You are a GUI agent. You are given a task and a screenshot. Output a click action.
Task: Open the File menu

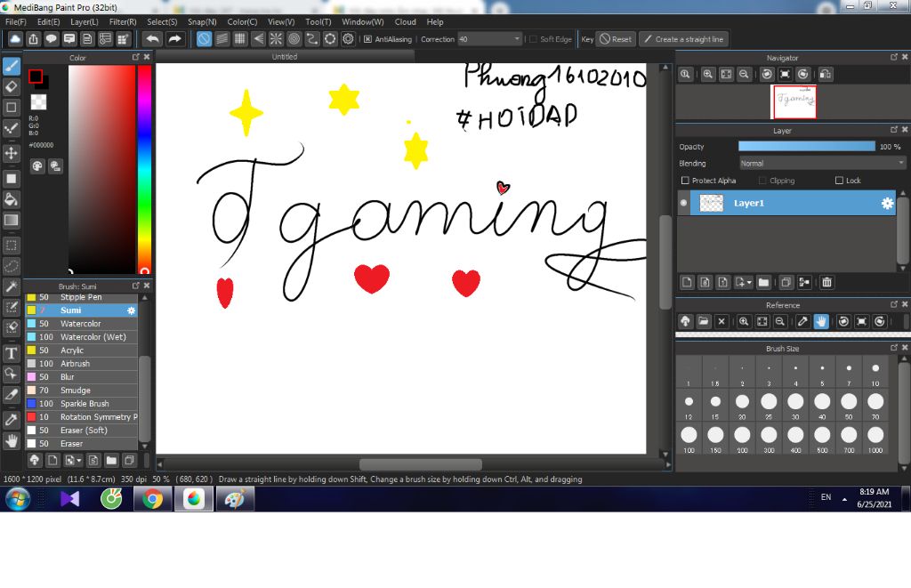(x=16, y=22)
